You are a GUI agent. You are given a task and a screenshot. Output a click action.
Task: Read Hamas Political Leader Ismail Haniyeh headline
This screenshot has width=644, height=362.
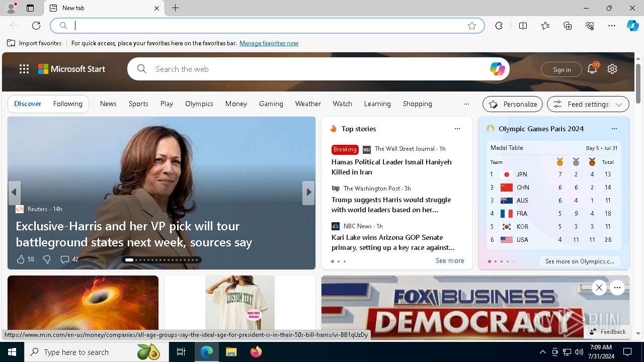pyautogui.click(x=391, y=167)
